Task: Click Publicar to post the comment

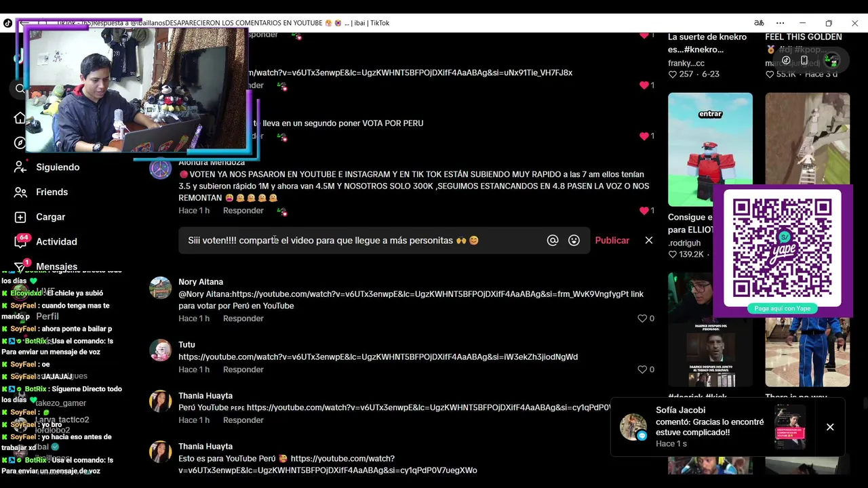Action: click(x=612, y=241)
